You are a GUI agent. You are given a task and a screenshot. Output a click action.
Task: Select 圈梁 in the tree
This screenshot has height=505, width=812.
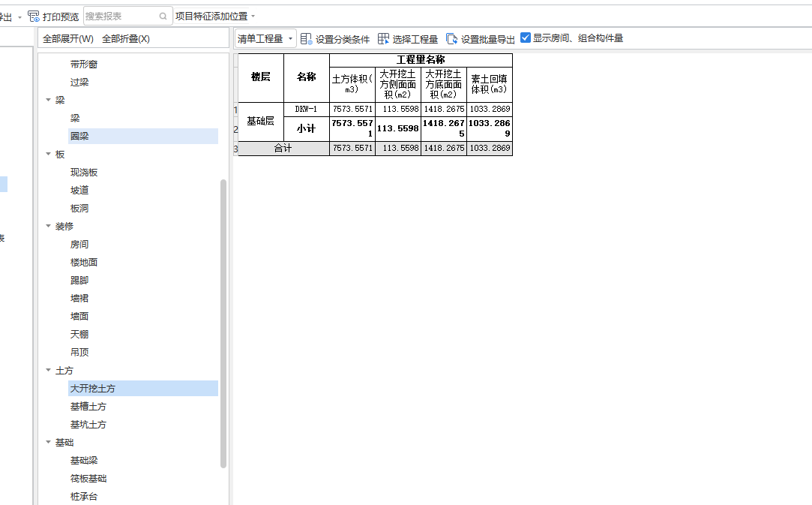pyautogui.click(x=79, y=137)
